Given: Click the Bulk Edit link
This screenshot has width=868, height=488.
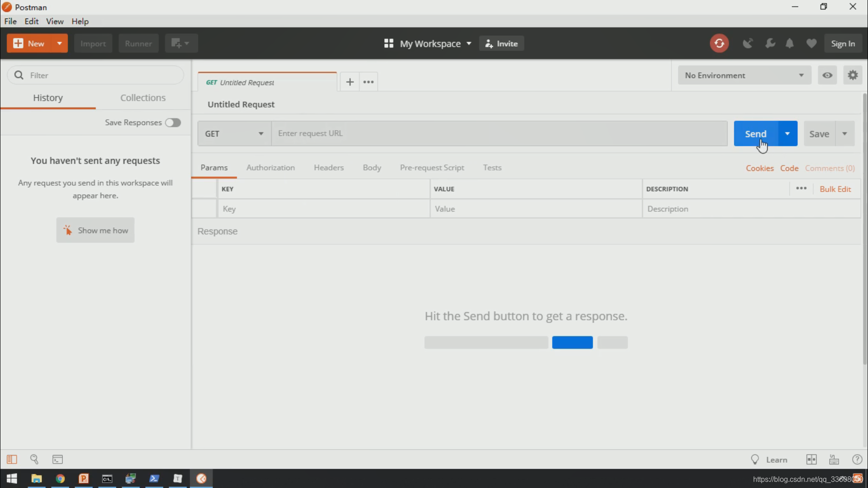Looking at the screenshot, I should pos(836,189).
